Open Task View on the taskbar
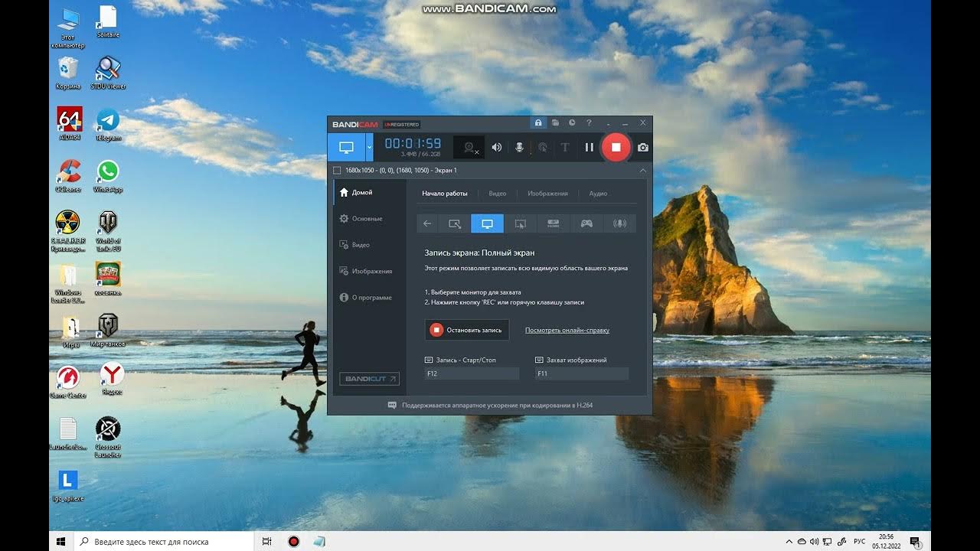This screenshot has width=980, height=551. (267, 541)
